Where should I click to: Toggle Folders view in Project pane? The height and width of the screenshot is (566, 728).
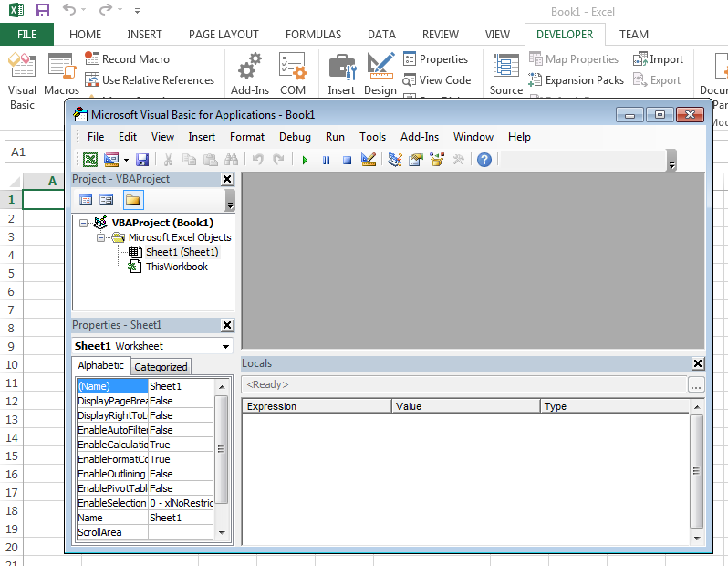pos(133,200)
